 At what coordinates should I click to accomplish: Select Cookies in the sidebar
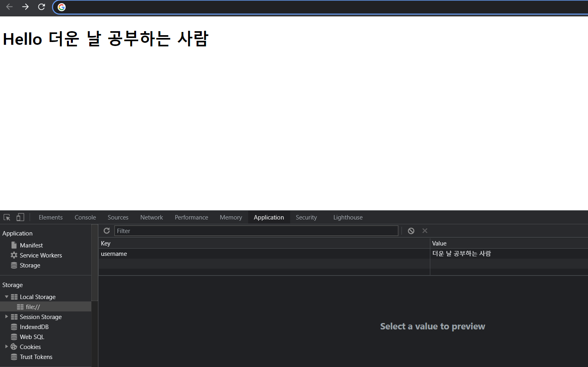[30, 347]
